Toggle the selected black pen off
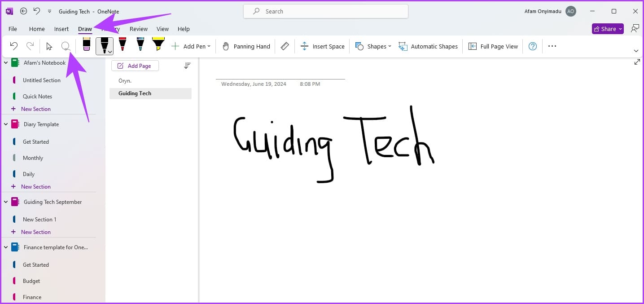 click(104, 45)
